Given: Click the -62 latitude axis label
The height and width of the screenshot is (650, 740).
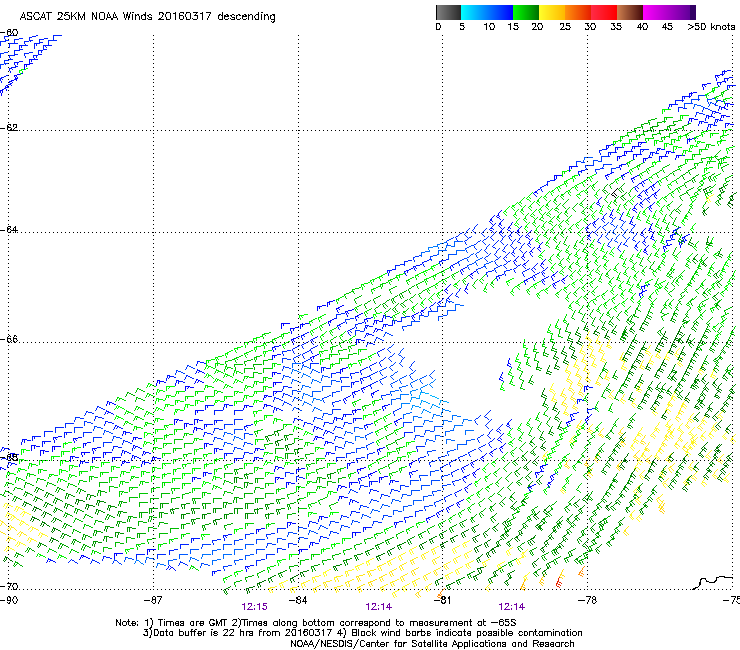Looking at the screenshot, I should (x=9, y=127).
